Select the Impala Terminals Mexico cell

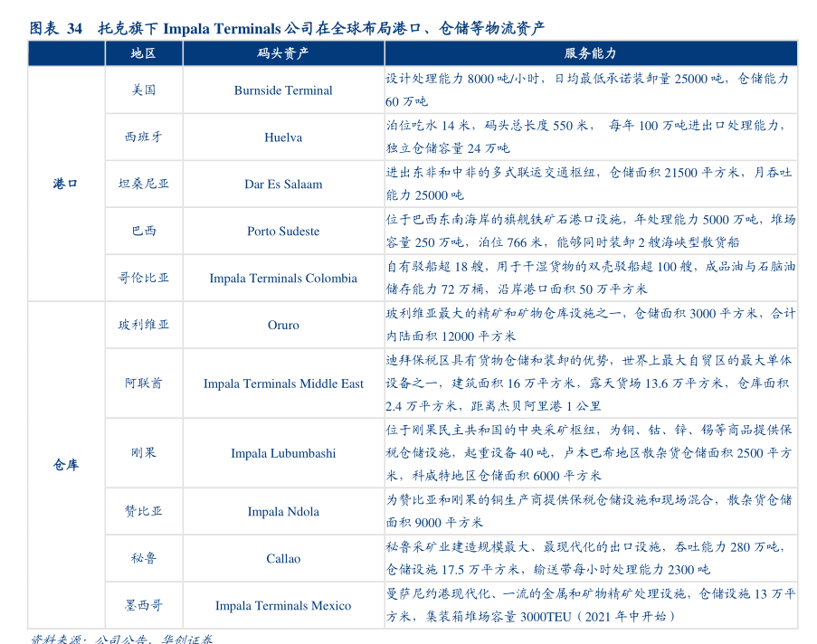[x=283, y=606]
